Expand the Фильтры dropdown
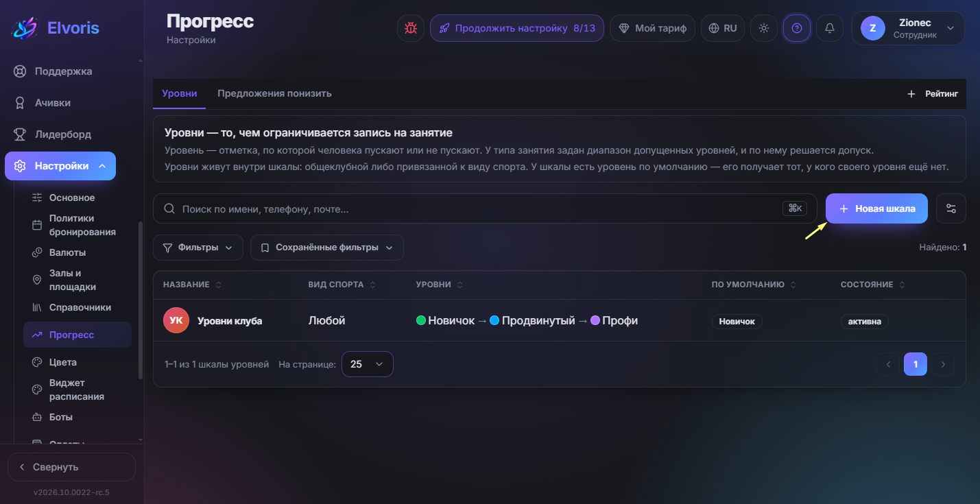 tap(198, 248)
